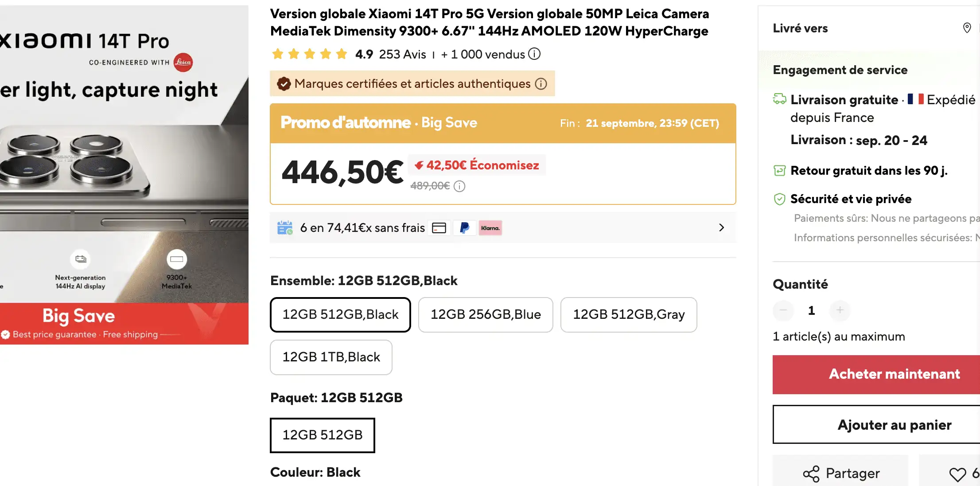Click the fifth rating star
Image resolution: width=980 pixels, height=486 pixels.
pyautogui.click(x=341, y=54)
